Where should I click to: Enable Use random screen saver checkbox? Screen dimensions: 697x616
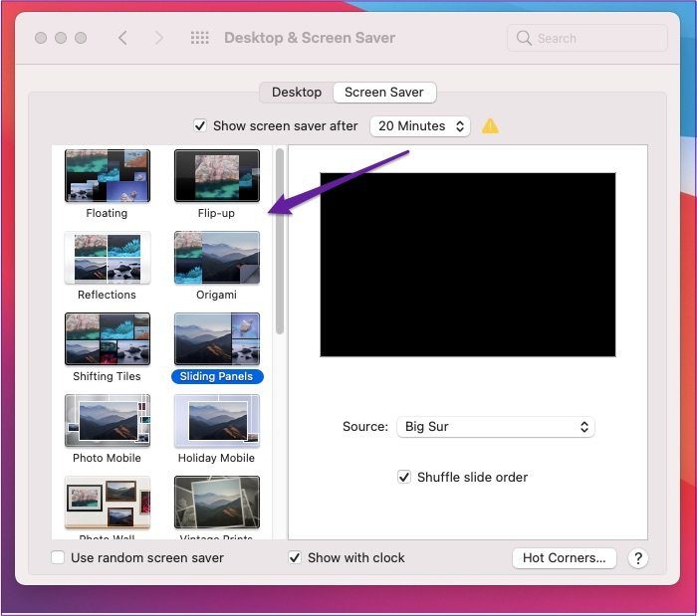(58, 558)
